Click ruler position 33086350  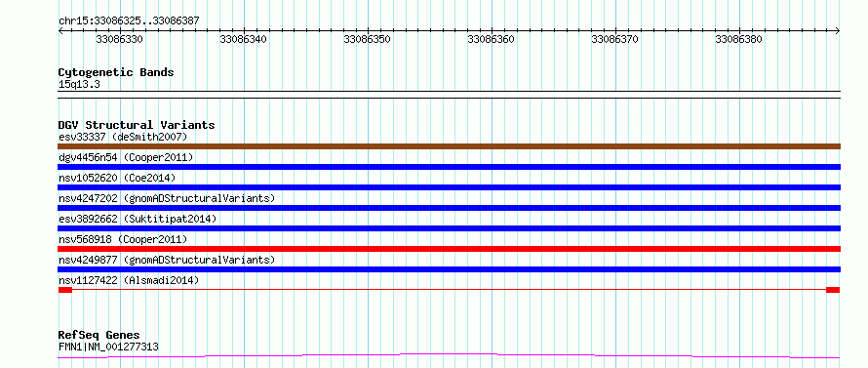tap(367, 39)
